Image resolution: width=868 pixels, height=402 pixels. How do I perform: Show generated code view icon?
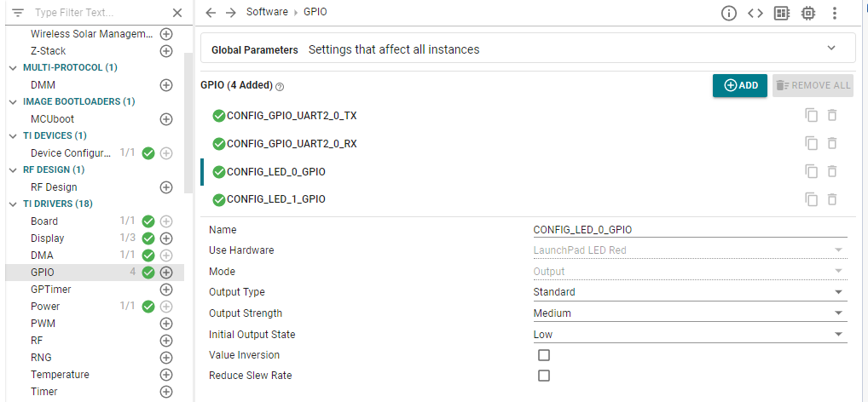[755, 13]
